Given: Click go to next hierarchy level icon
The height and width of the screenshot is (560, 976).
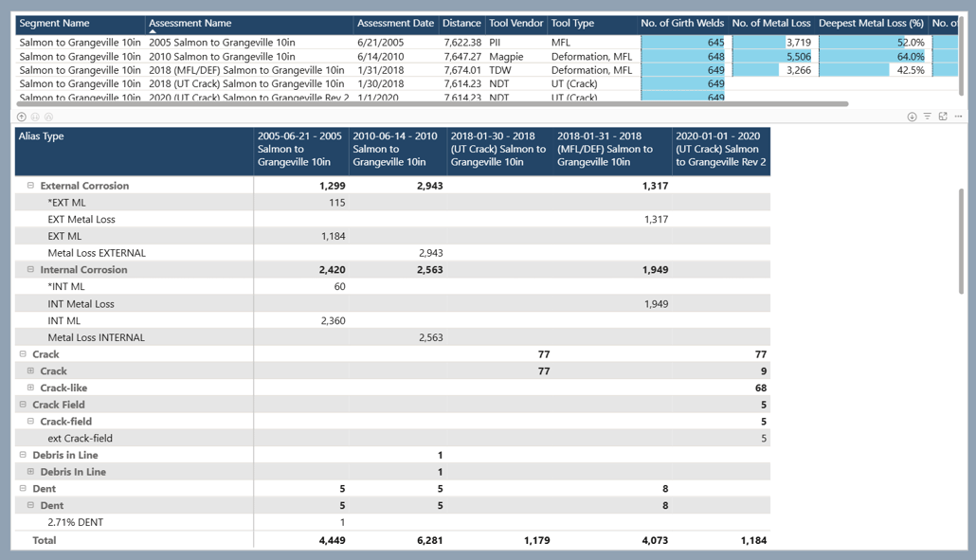Looking at the screenshot, I should click(x=35, y=117).
